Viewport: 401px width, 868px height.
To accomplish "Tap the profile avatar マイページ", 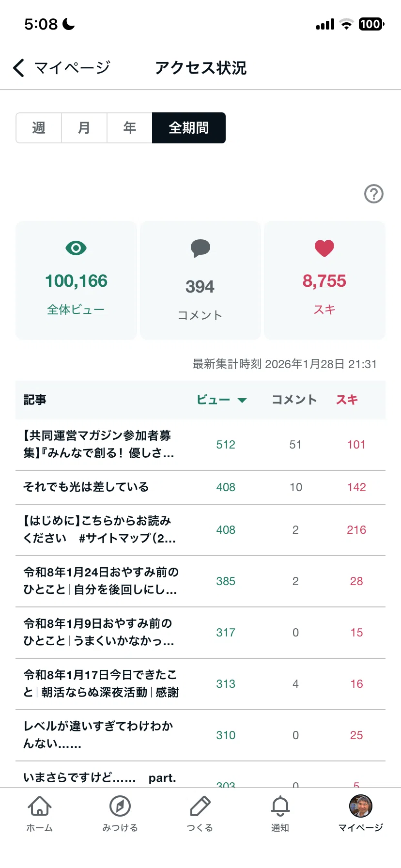I will click(x=361, y=806).
